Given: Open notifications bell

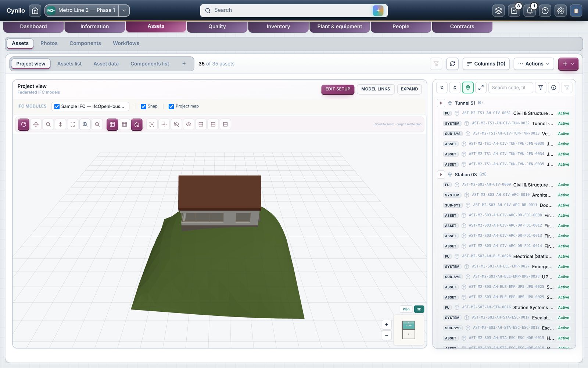Looking at the screenshot, I should coord(530,11).
